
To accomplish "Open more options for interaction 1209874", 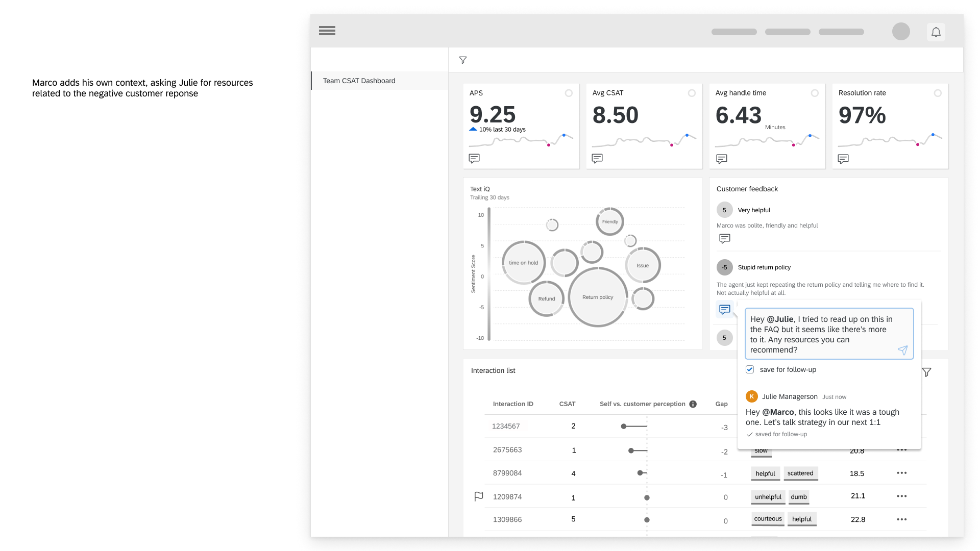I will pos(901,496).
